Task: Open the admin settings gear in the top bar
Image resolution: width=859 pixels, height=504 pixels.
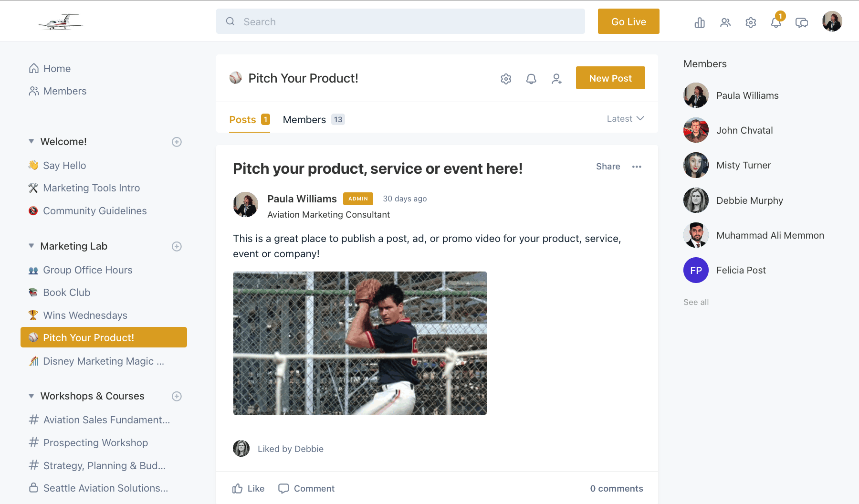Action: point(750,22)
